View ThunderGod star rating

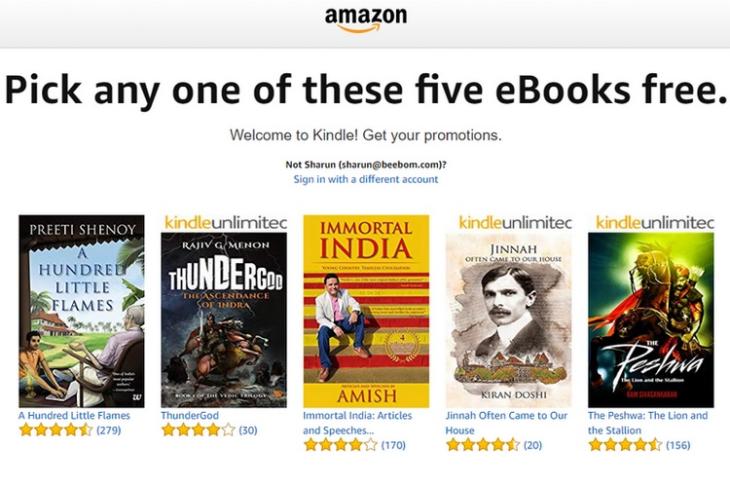pos(198,430)
